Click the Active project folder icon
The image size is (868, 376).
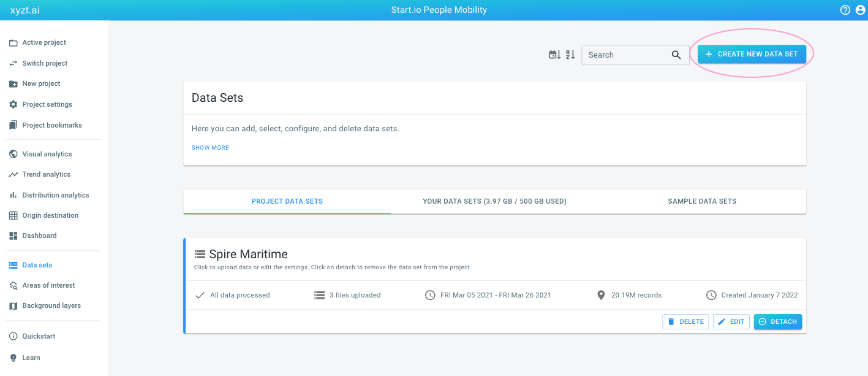tap(13, 43)
